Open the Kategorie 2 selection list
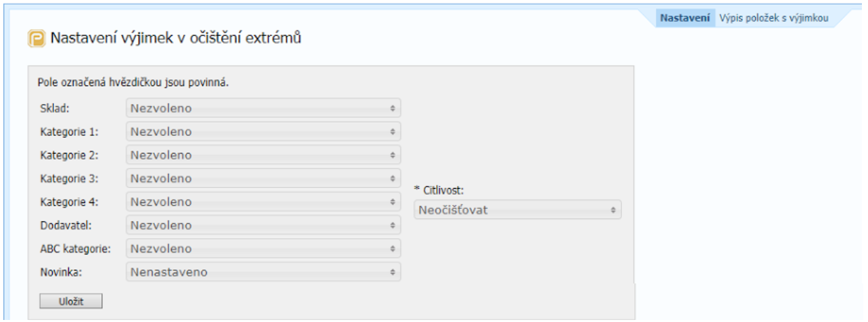 pos(263,155)
